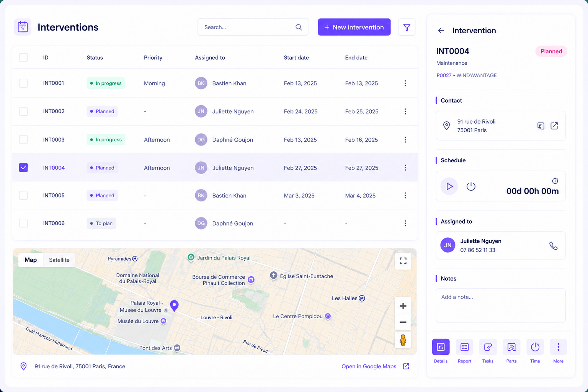Click the directions icon in Contact card
Screen dimensions: 588x392
pos(541,126)
